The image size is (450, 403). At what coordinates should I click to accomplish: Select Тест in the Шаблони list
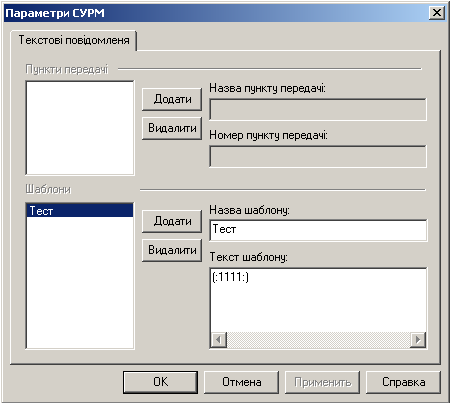click(80, 211)
